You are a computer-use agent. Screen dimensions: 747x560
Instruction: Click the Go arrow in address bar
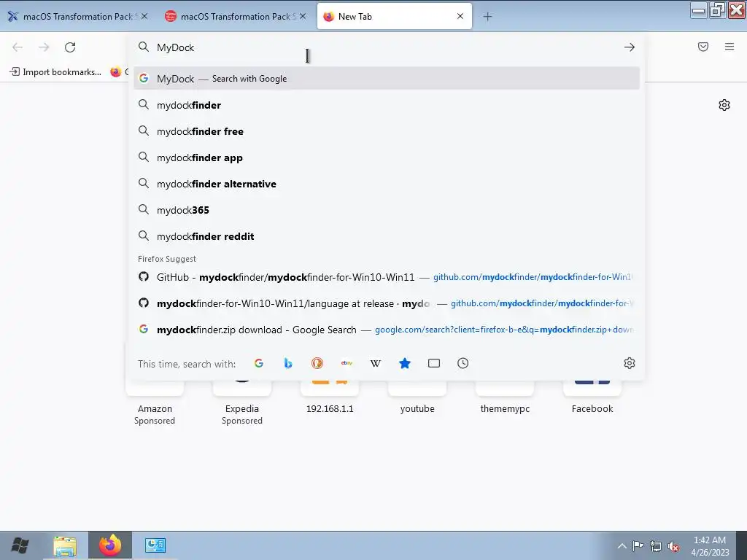pos(630,47)
